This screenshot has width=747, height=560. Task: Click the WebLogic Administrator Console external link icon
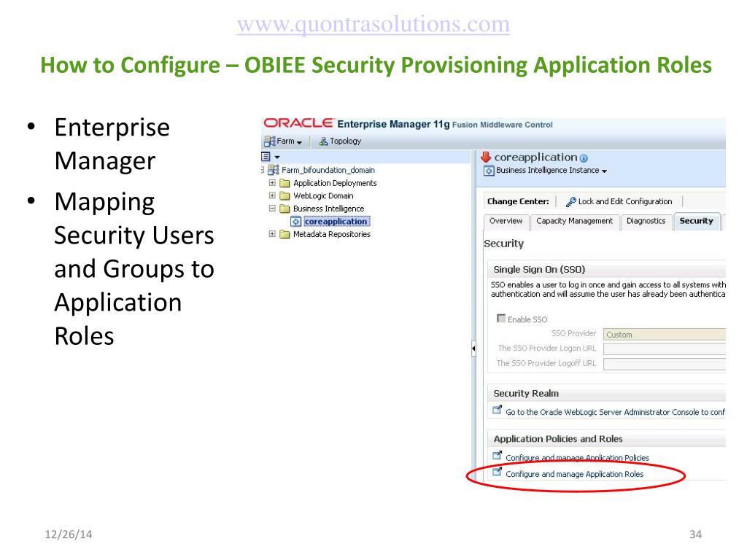click(497, 410)
